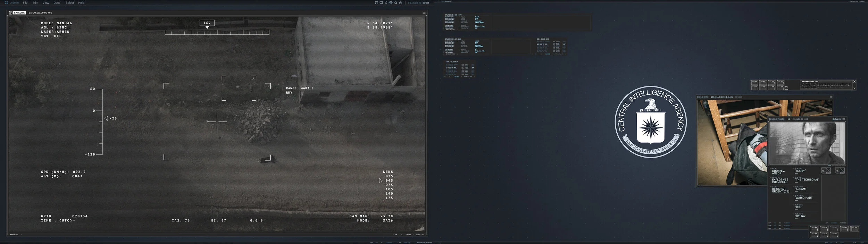
Task: Toggle the LASER:ARMED status
Action: (x=55, y=32)
